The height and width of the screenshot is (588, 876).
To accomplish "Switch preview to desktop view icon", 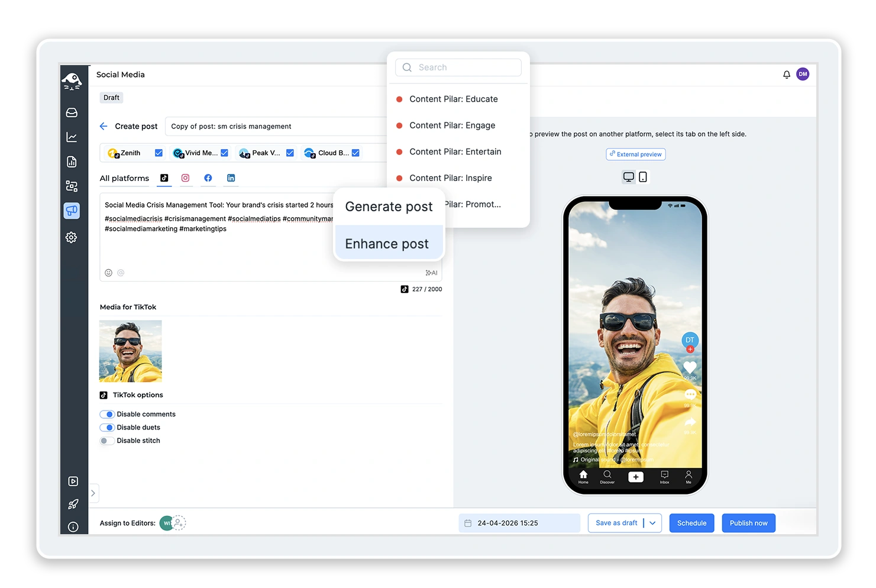I will [629, 177].
